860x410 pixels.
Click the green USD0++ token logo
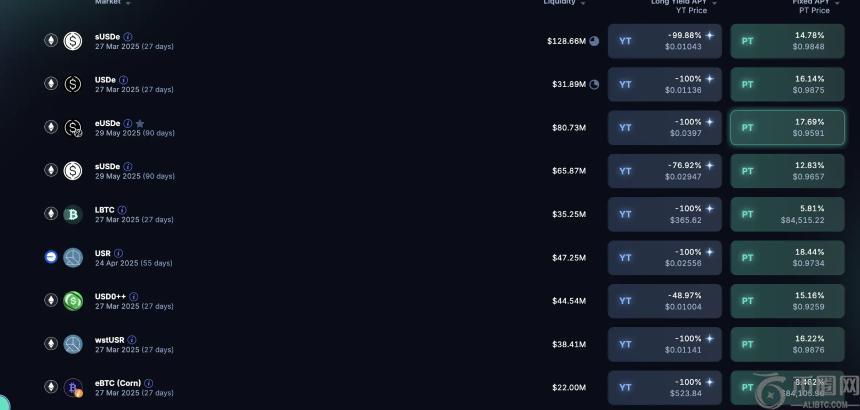click(x=73, y=300)
